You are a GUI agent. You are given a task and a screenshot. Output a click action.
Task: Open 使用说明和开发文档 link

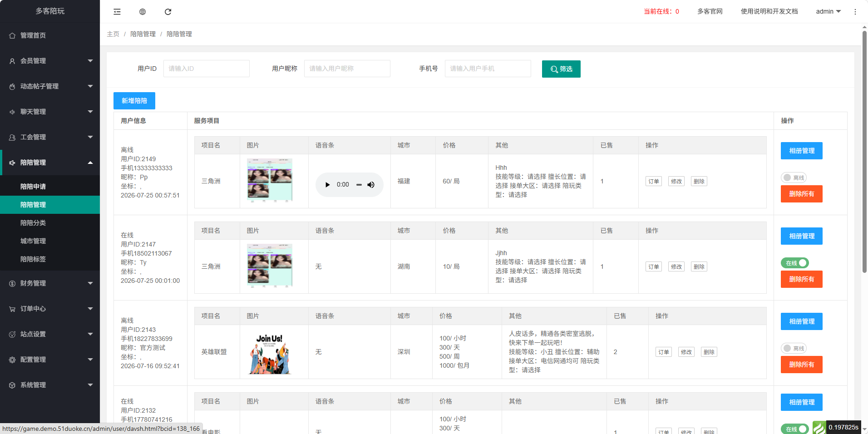769,11
